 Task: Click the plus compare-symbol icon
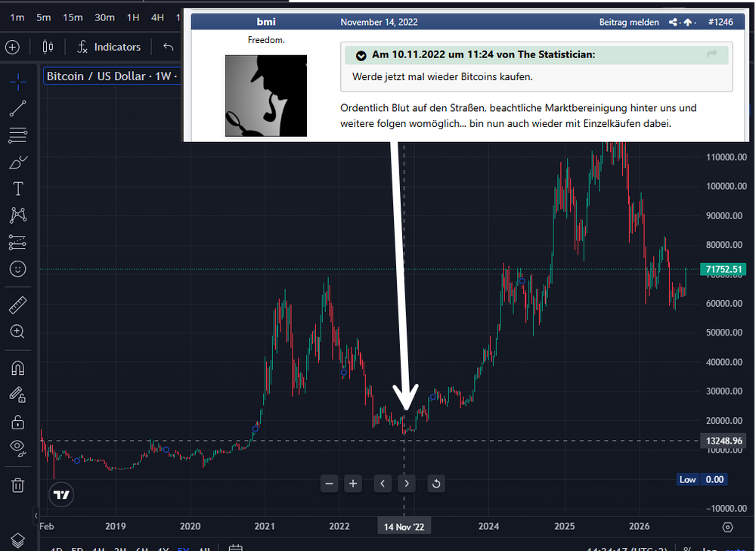pos(12,48)
